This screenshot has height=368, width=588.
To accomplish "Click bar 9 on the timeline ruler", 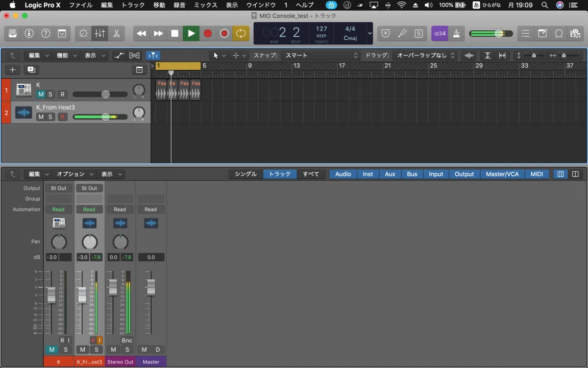I will [250, 66].
